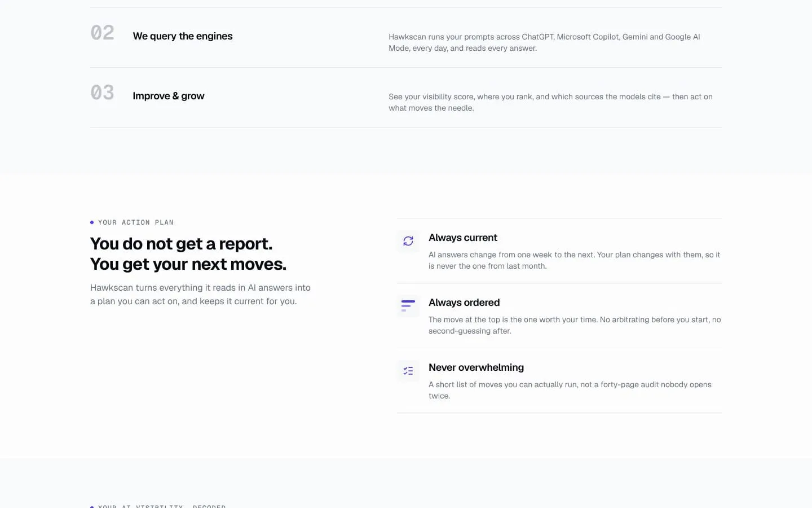
Task: Click the headline You do not get a report
Action: point(181,244)
